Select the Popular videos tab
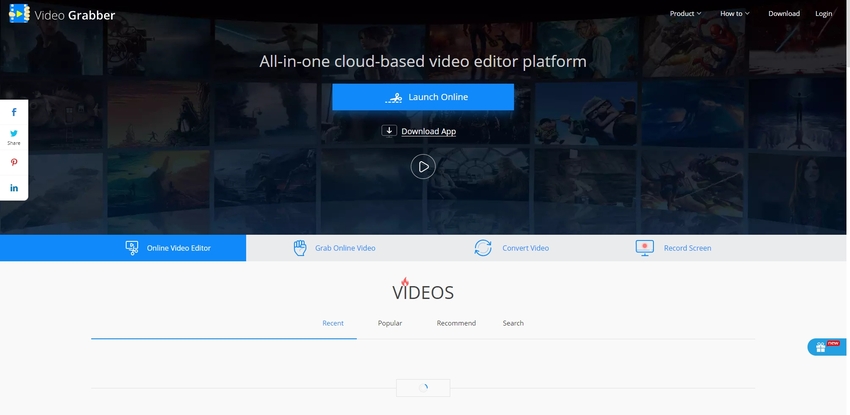The height and width of the screenshot is (415, 850). (390, 323)
